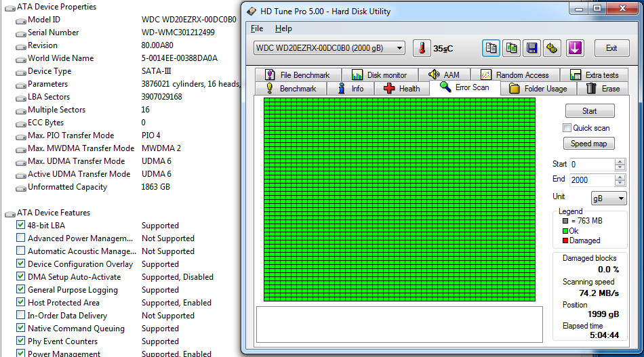
Task: Open the Help menu
Action: [x=283, y=28]
